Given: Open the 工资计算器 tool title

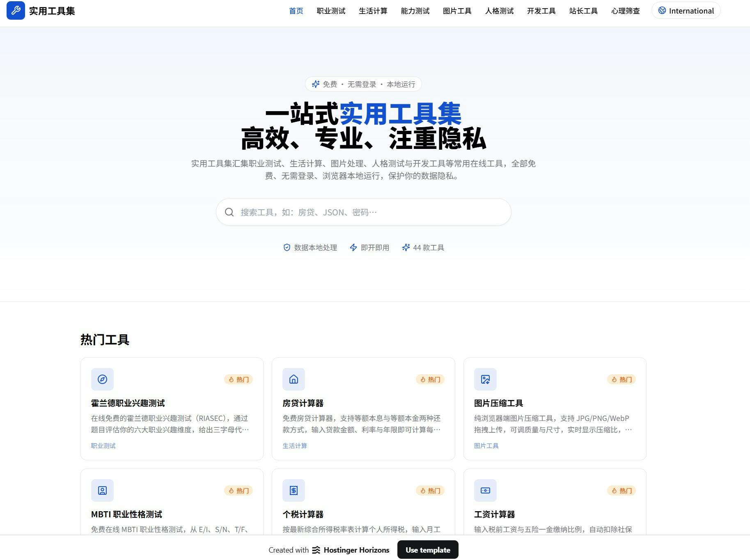Looking at the screenshot, I should pyautogui.click(x=495, y=514).
